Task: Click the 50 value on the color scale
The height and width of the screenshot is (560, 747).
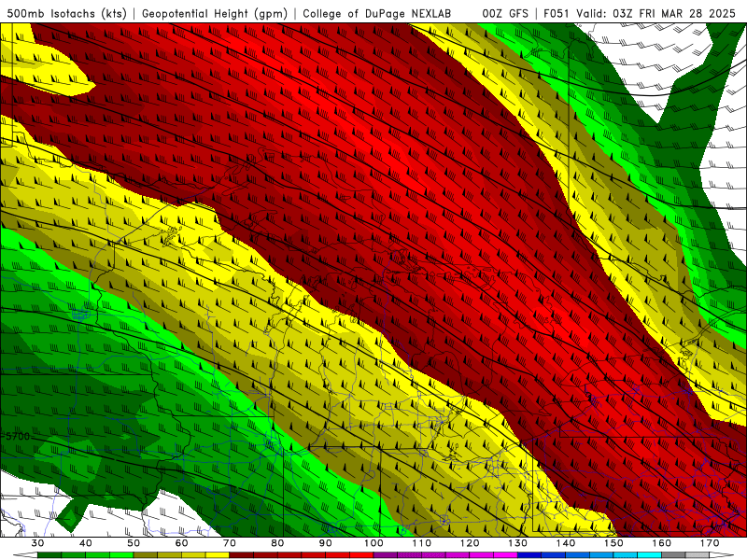Action: pyautogui.click(x=134, y=543)
